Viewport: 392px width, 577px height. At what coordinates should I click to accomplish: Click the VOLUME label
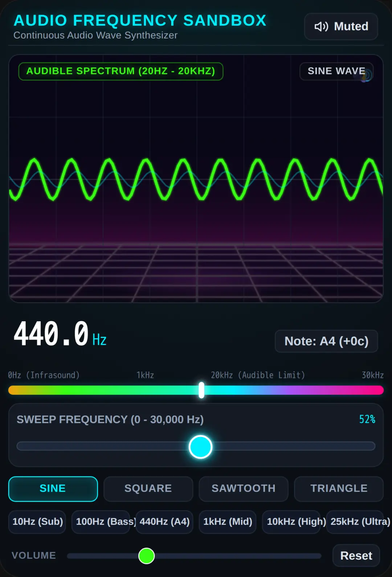coord(34,556)
